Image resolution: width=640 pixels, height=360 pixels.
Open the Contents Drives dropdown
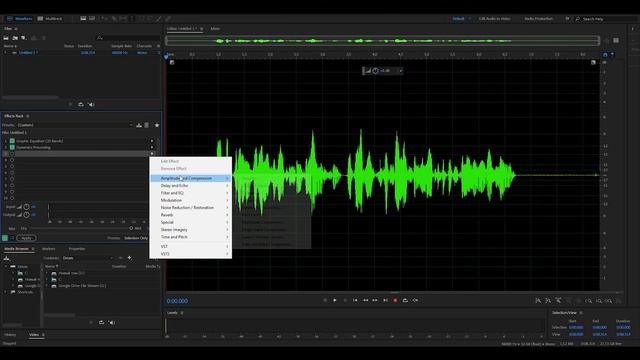[x=88, y=258]
